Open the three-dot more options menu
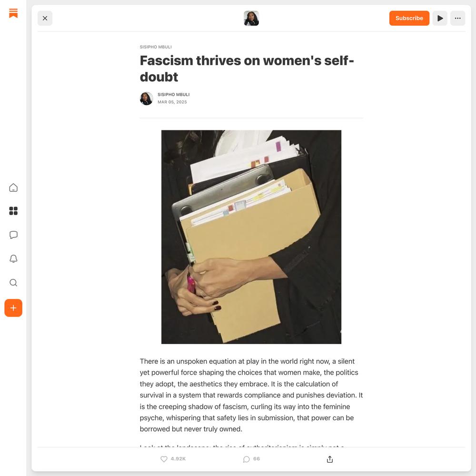 (x=458, y=18)
